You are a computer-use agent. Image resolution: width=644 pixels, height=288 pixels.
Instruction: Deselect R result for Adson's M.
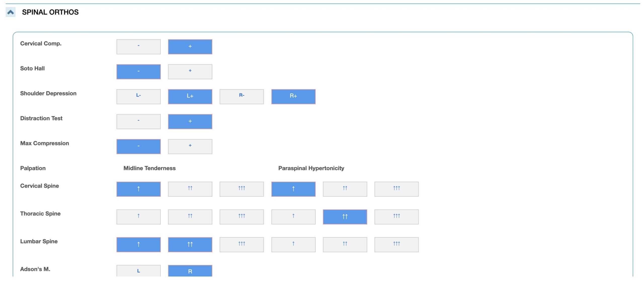[x=190, y=271]
